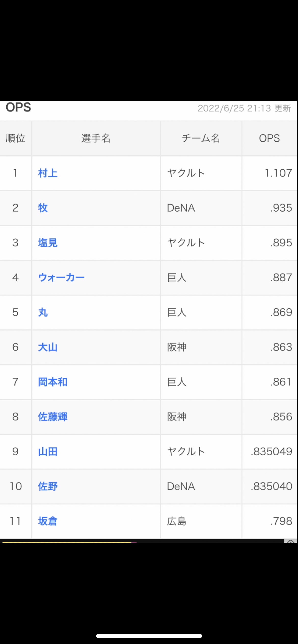This screenshot has width=298, height=644.
Task: Open player link 岡本和
Action: pyautogui.click(x=52, y=382)
